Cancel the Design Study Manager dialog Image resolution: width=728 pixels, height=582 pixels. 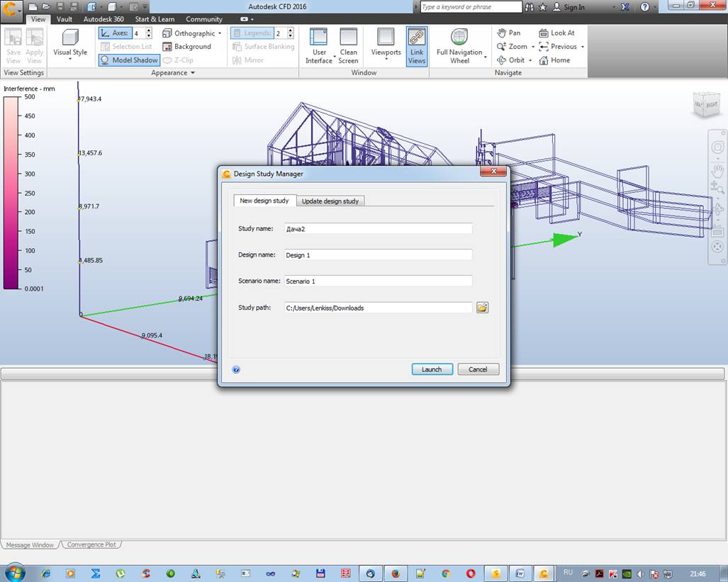click(478, 369)
